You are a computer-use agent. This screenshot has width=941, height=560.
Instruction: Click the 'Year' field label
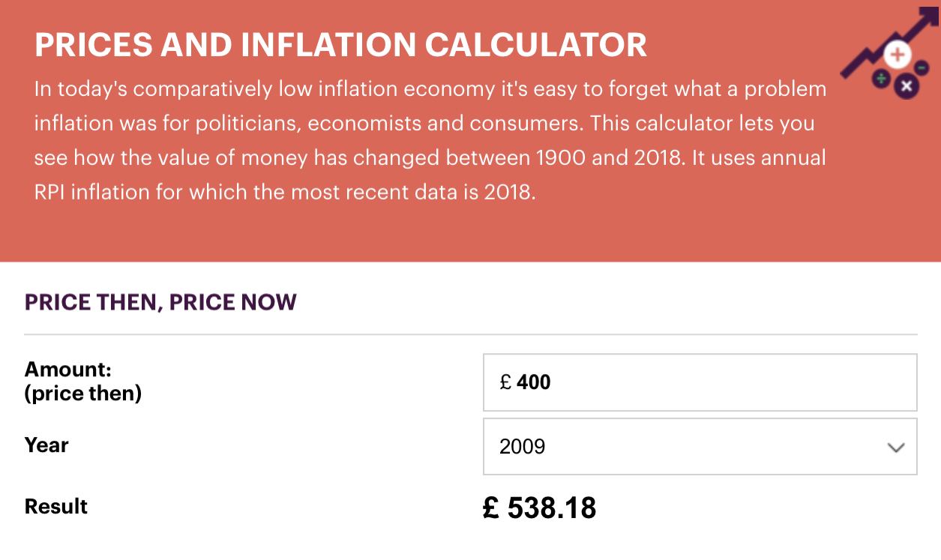(x=46, y=445)
